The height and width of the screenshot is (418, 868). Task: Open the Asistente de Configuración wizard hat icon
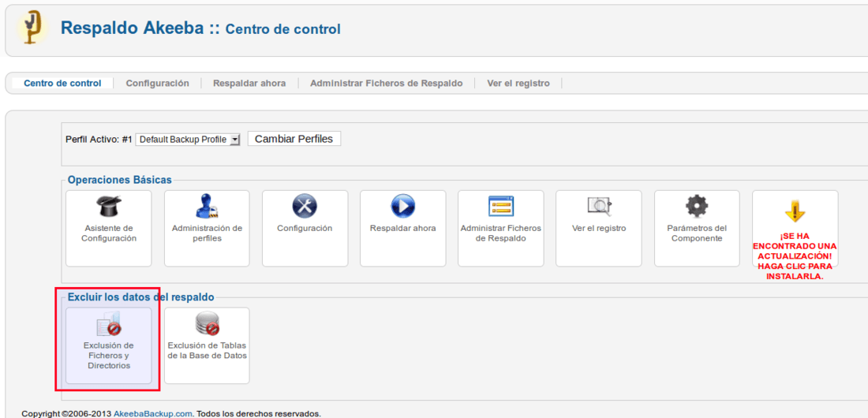click(109, 207)
